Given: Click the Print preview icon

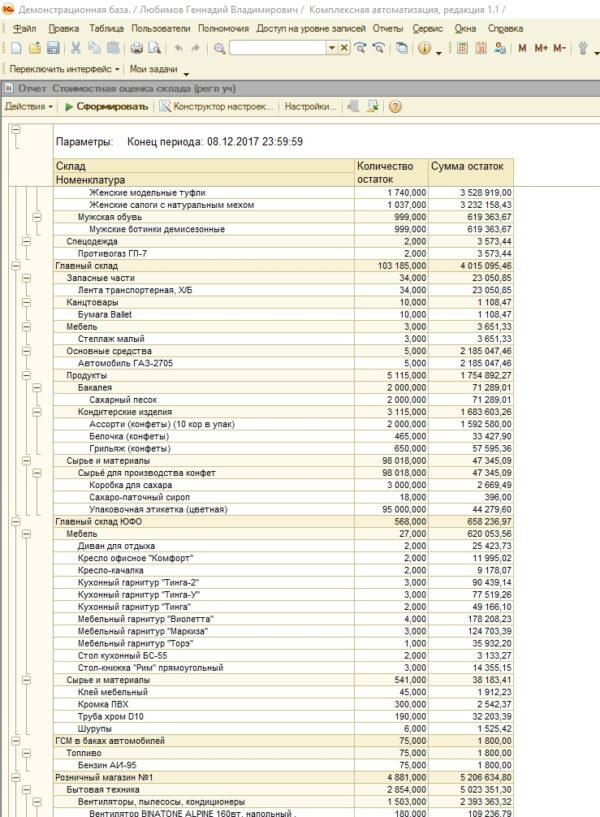Looking at the screenshot, I should (x=154, y=48).
